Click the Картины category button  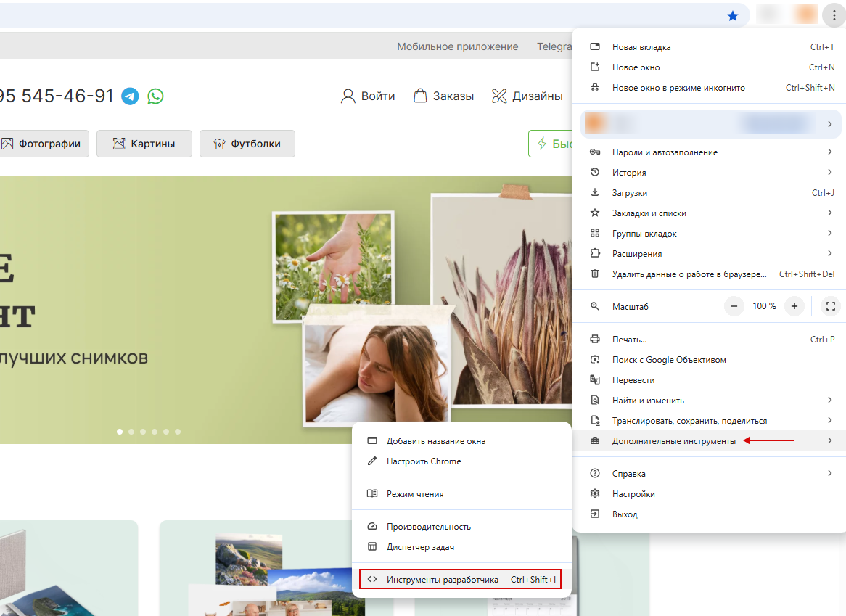click(144, 144)
